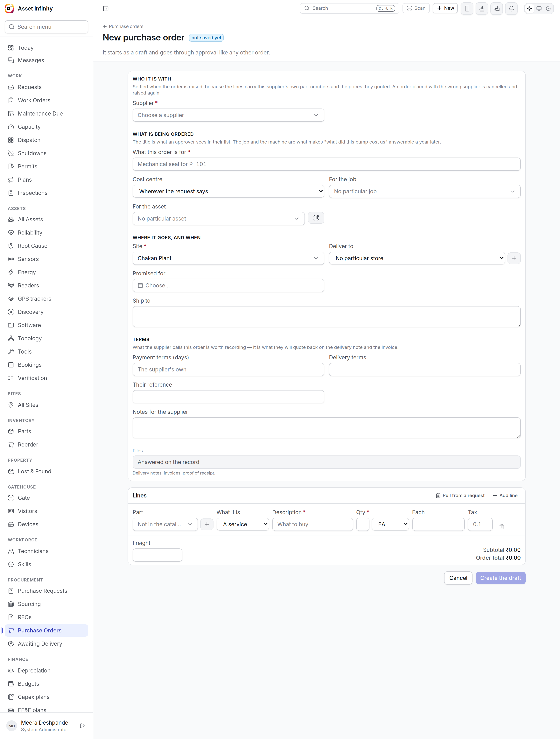
Task: Change the Site from Chakan Plant
Action: click(228, 258)
